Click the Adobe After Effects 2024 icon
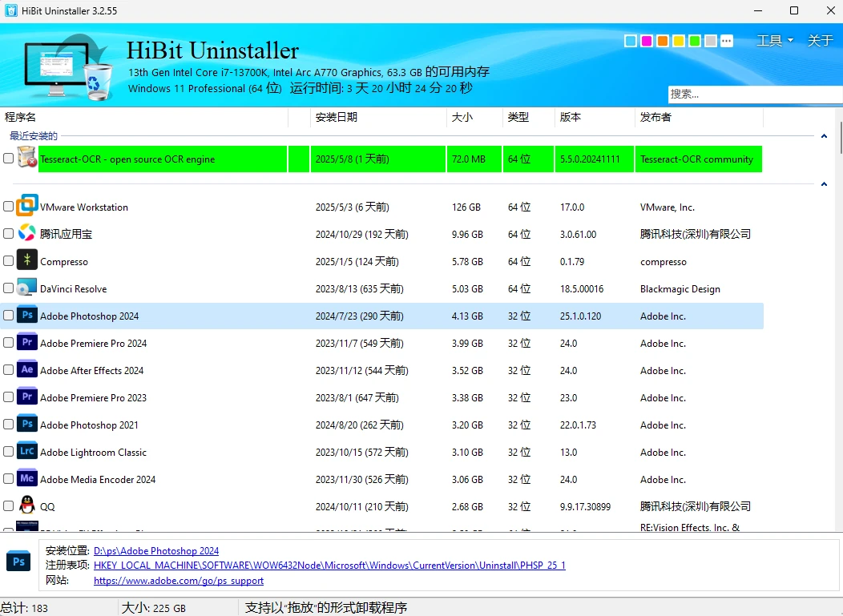Screen dimensions: 843x616 (x=27, y=370)
